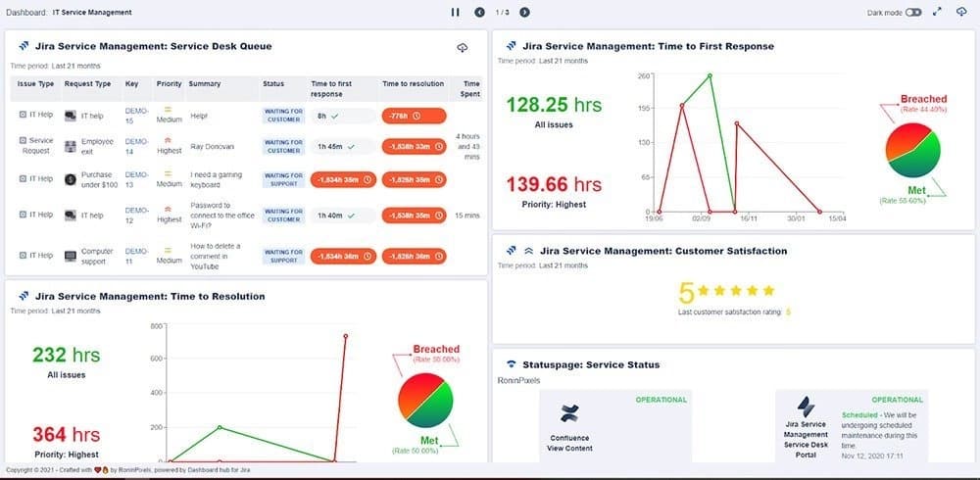The height and width of the screenshot is (480, 980).
Task: Sort by the Priority column header
Action: coord(169,84)
